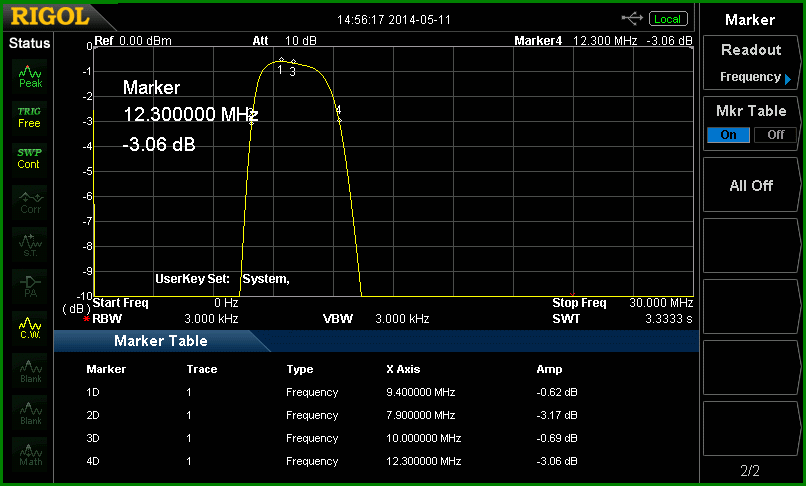Click the Start Freq 0 Hz value
Viewport: 806px width, 486px height.
point(226,303)
